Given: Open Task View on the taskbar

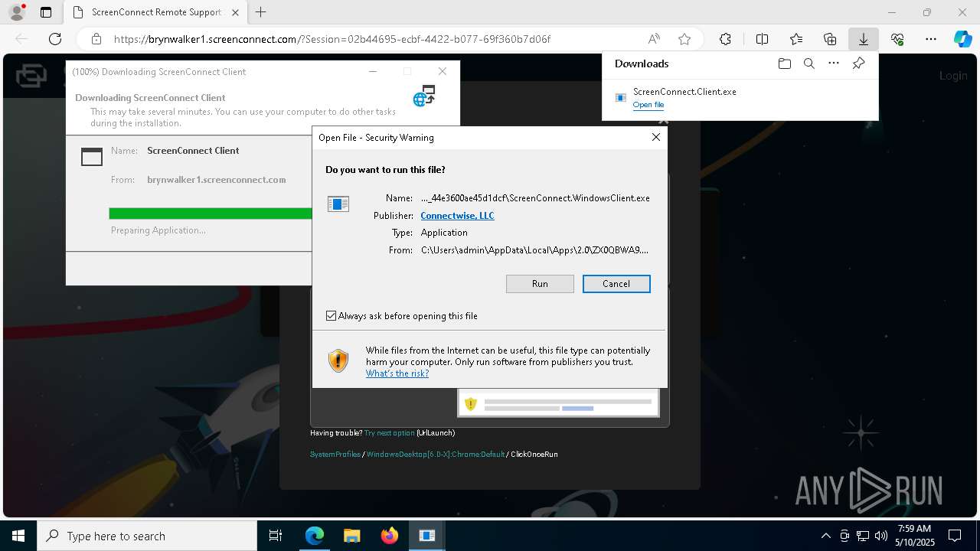Looking at the screenshot, I should click(276, 536).
